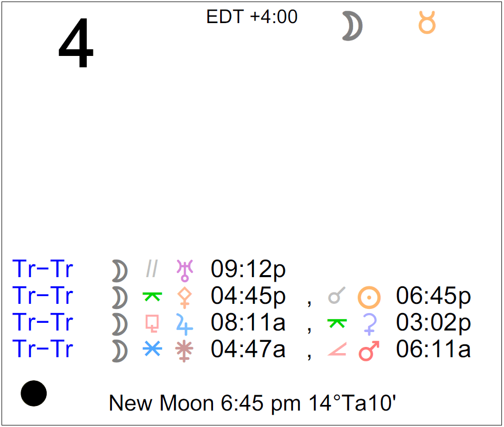Click the red Mars glyph
This screenshot has width=504, height=427.
369,350
